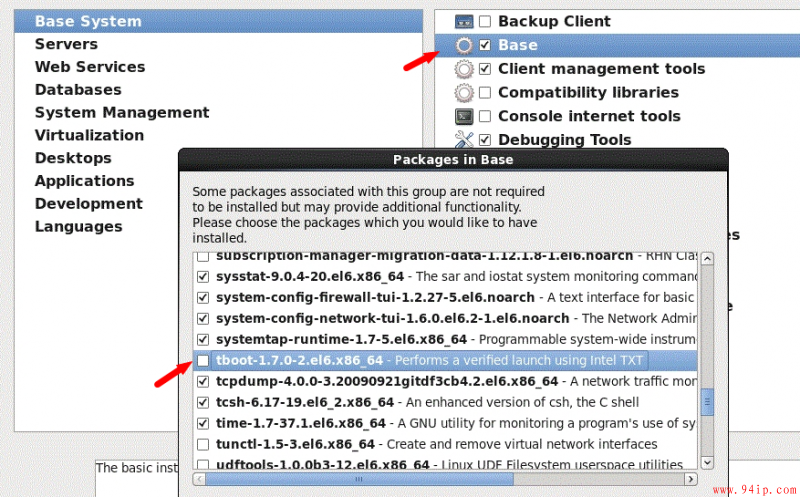Click the Backup Client group icon
This screenshot has width=800, height=497.
point(464,21)
